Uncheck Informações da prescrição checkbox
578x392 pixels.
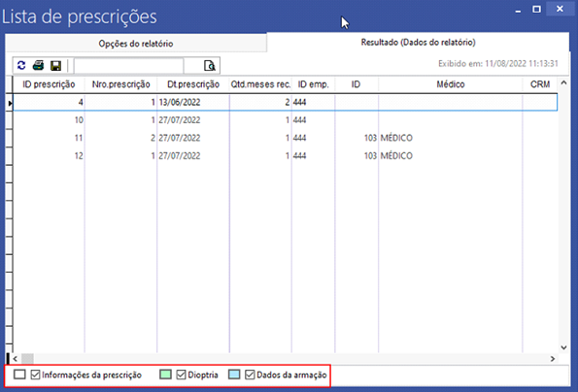pyautogui.click(x=35, y=375)
